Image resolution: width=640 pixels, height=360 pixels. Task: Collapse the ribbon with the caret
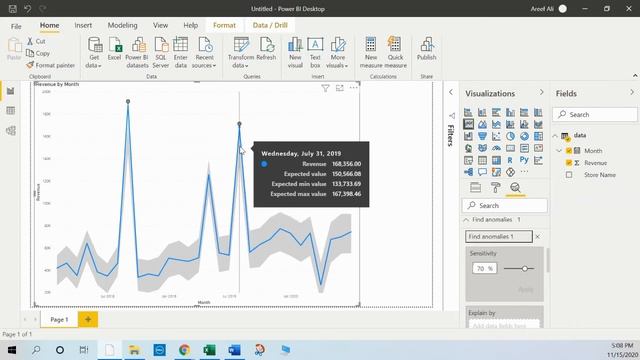(635, 76)
